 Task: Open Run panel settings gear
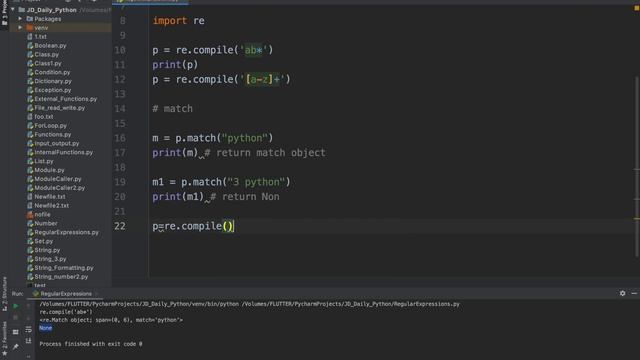click(x=622, y=293)
